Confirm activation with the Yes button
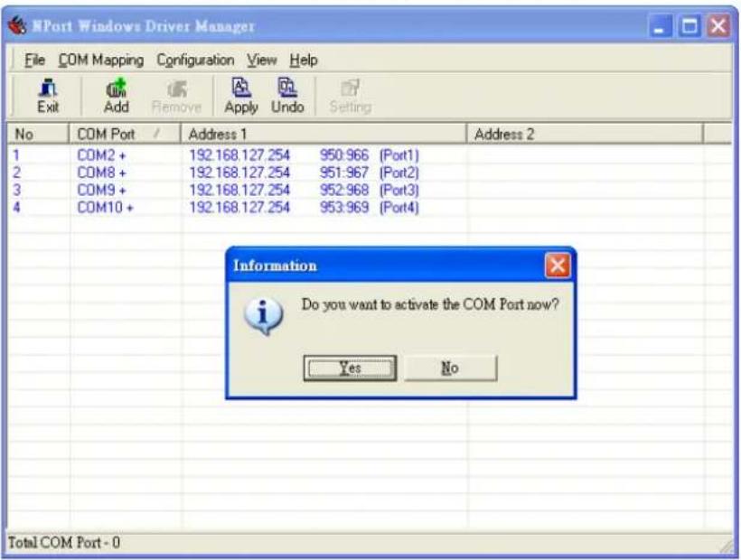The width and height of the screenshot is (741, 560). point(351,368)
